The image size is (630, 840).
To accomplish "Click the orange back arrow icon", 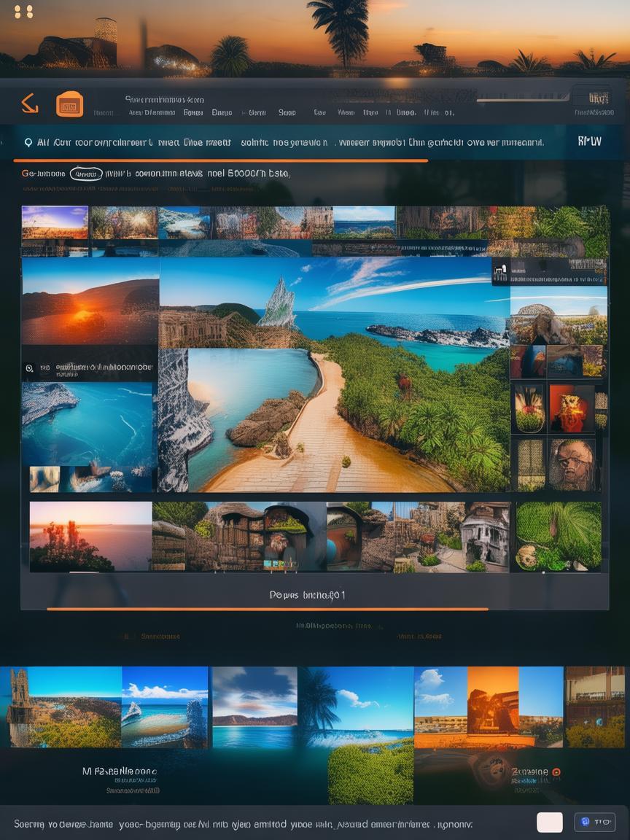I will click(x=29, y=104).
